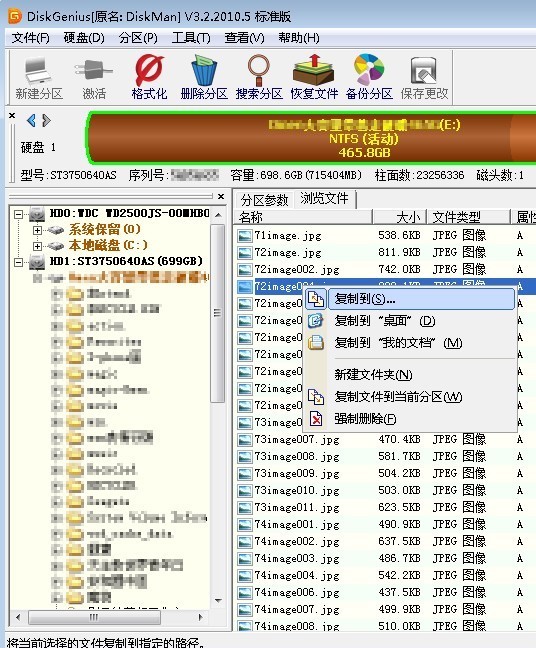This screenshot has height=648, width=536.
Task: Launch the 恢复文件 file recovery tool
Action: (314, 77)
